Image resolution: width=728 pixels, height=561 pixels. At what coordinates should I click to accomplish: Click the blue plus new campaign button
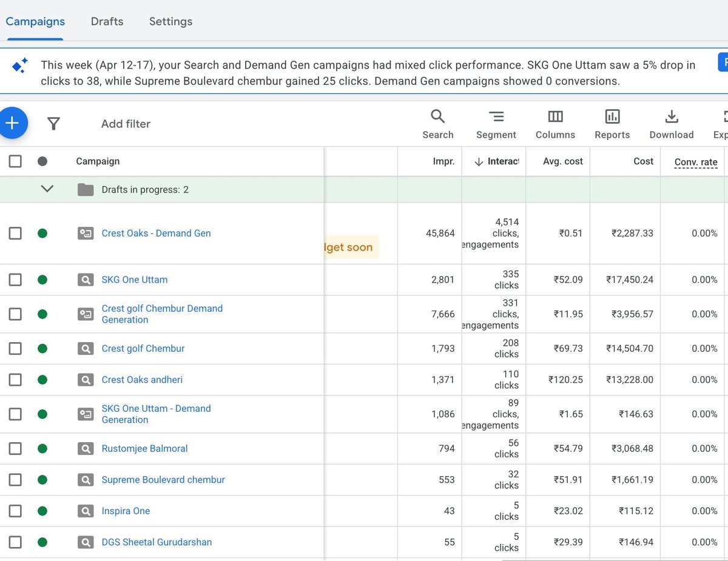12,124
